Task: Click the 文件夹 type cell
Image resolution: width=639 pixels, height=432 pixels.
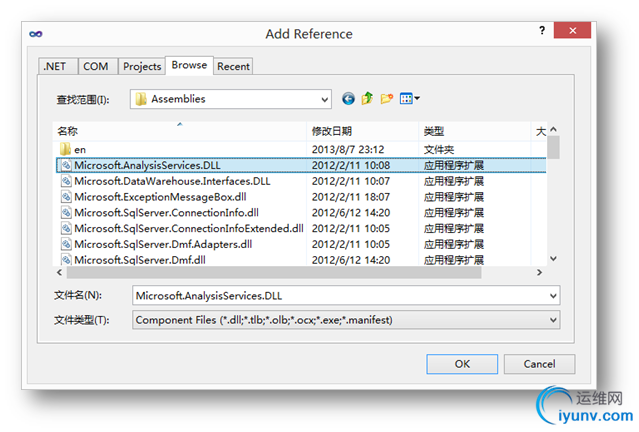Action: pos(438,150)
